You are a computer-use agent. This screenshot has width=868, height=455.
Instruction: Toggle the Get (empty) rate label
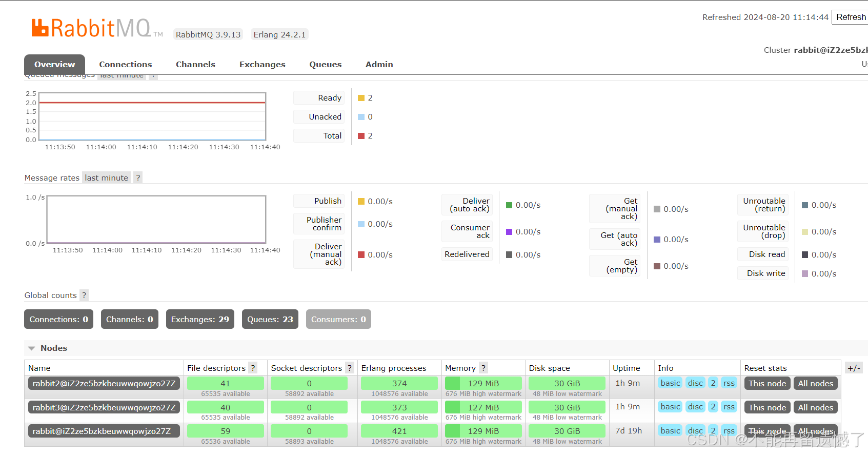click(x=615, y=266)
